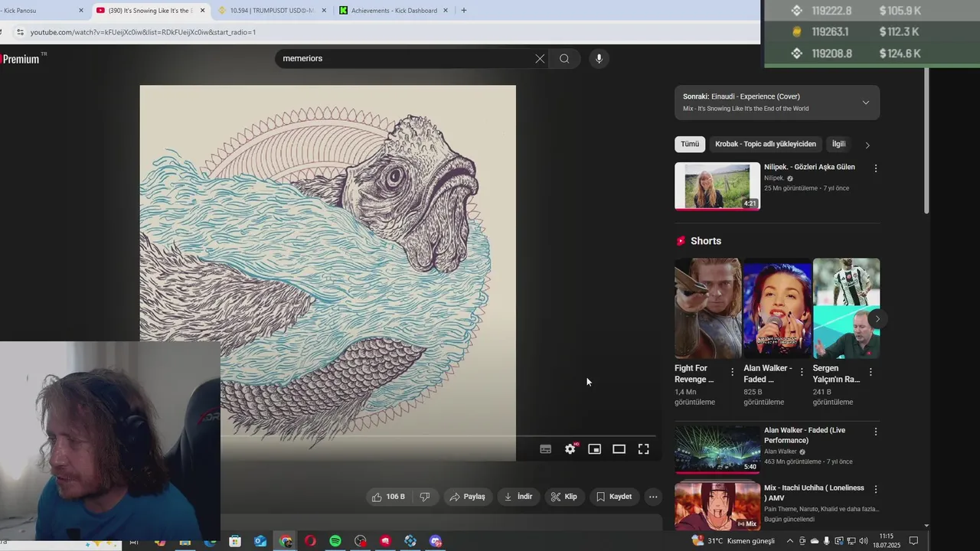This screenshot has height=551, width=980.
Task: Open Alan Walker Faded short thumbnail
Action: click(777, 308)
